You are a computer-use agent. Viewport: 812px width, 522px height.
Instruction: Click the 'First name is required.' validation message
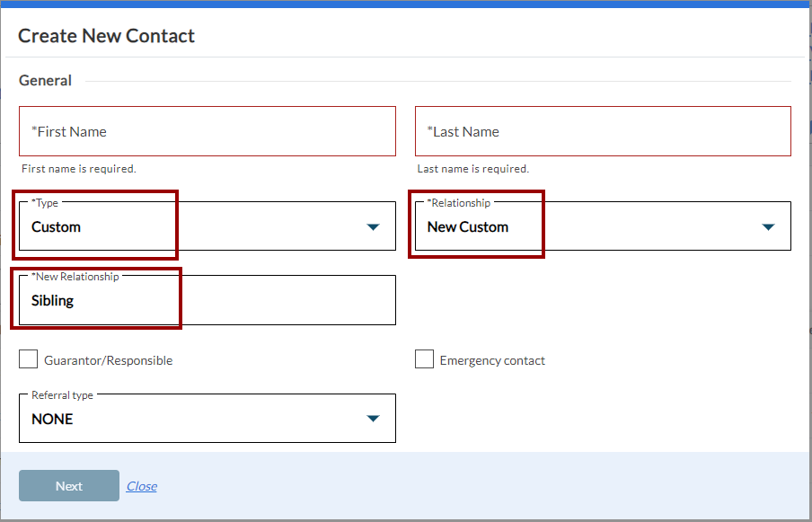click(x=79, y=169)
